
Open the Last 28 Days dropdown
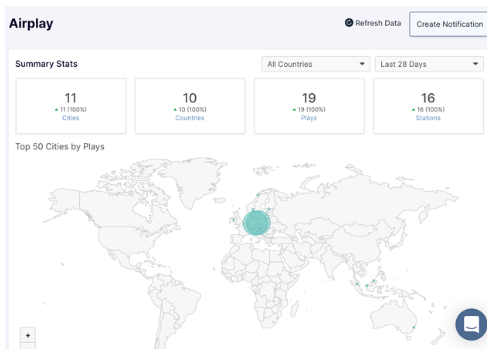point(429,64)
